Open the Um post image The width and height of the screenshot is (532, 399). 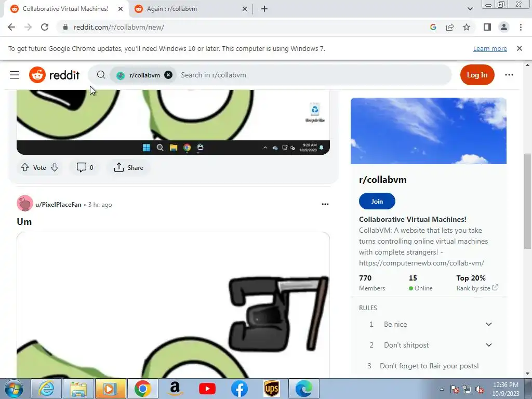[x=173, y=305]
